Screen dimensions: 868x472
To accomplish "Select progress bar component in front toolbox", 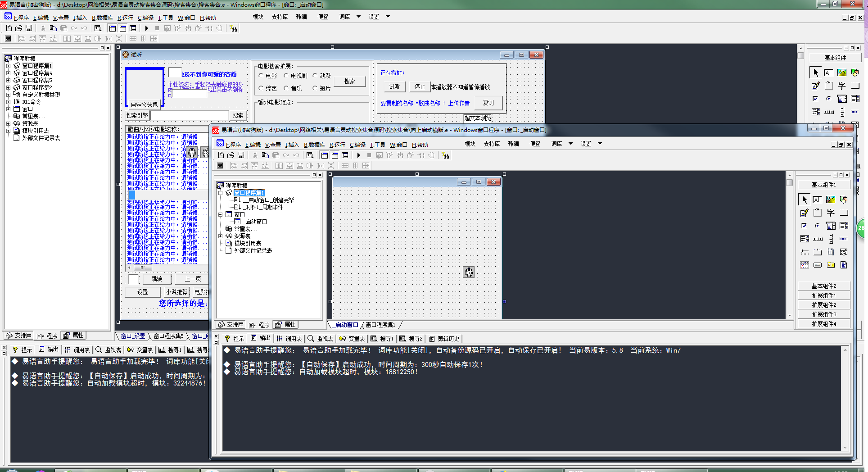I will click(844, 239).
